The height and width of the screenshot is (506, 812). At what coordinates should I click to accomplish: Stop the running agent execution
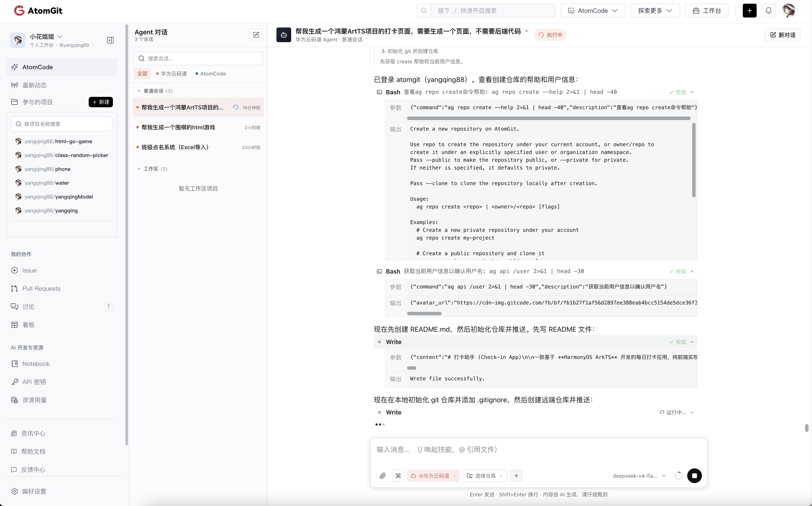click(694, 476)
